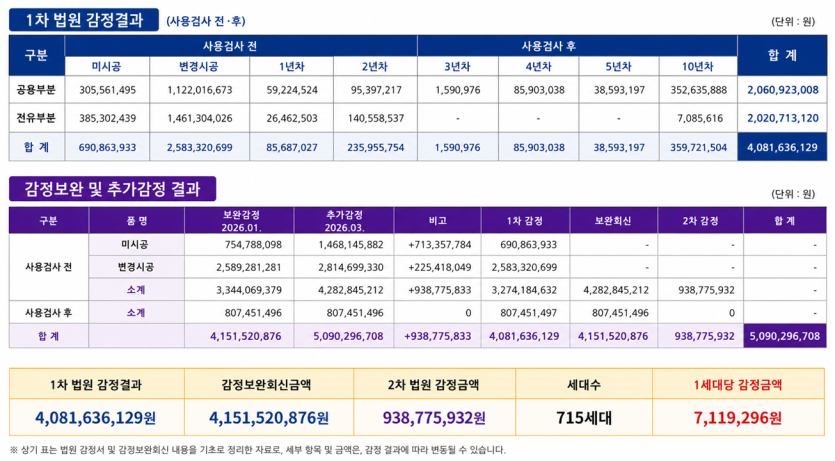The width and height of the screenshot is (835, 461).
Task: Click the '2년차' column header
Action: [x=375, y=67]
